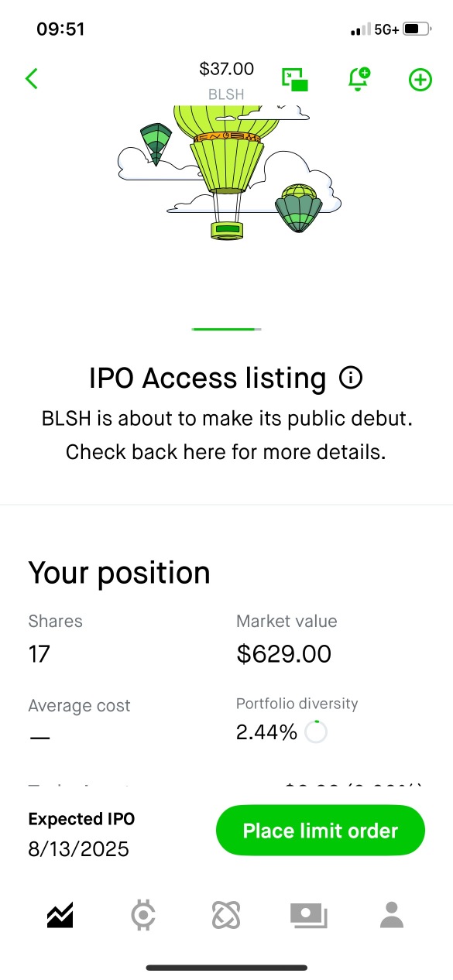Open IPO Access listing info icon
This screenshot has height=980, width=453.
click(x=351, y=378)
